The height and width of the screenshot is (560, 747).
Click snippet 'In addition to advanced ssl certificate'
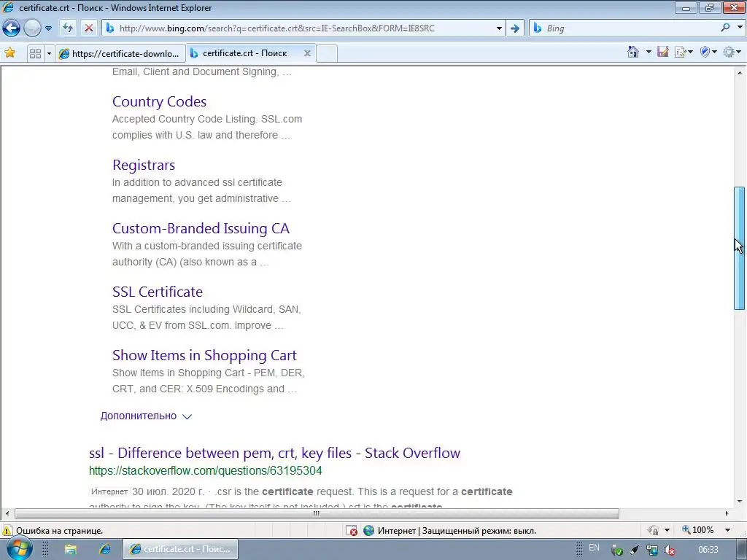(197, 182)
